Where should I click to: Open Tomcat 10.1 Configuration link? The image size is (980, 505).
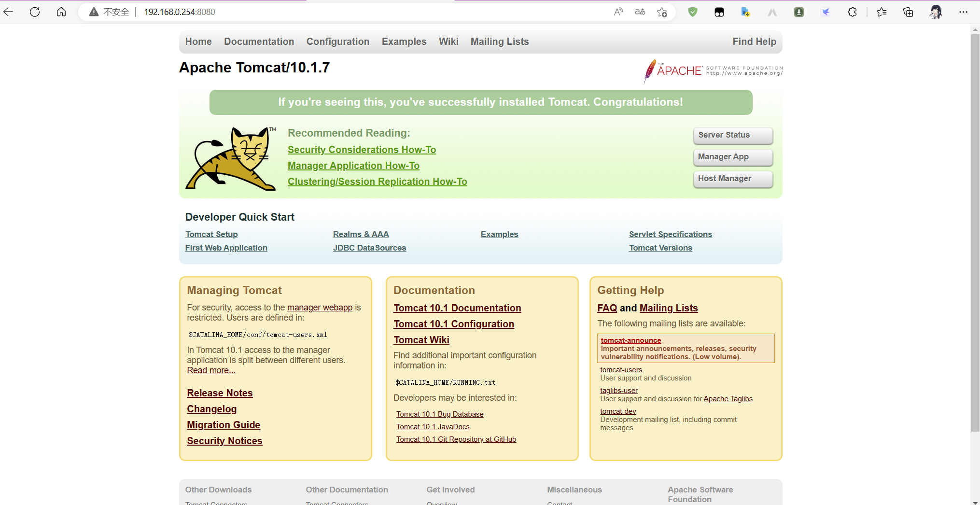click(454, 324)
